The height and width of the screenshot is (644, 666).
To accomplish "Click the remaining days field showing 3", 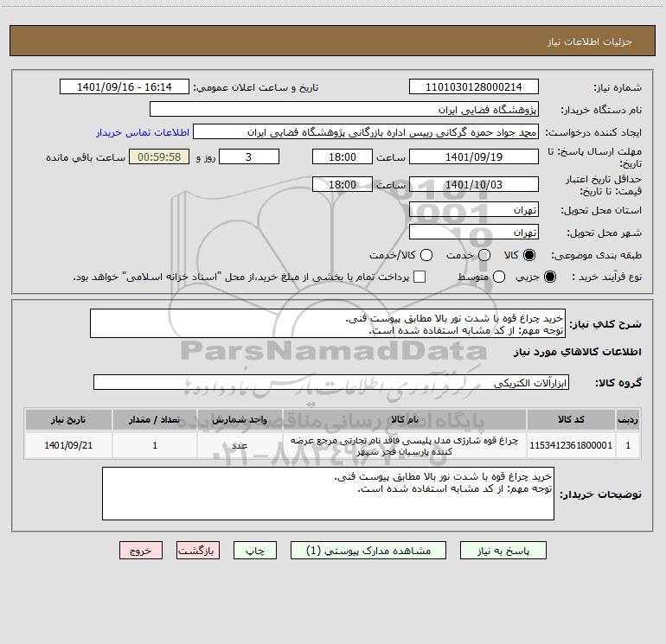I will coord(249,156).
